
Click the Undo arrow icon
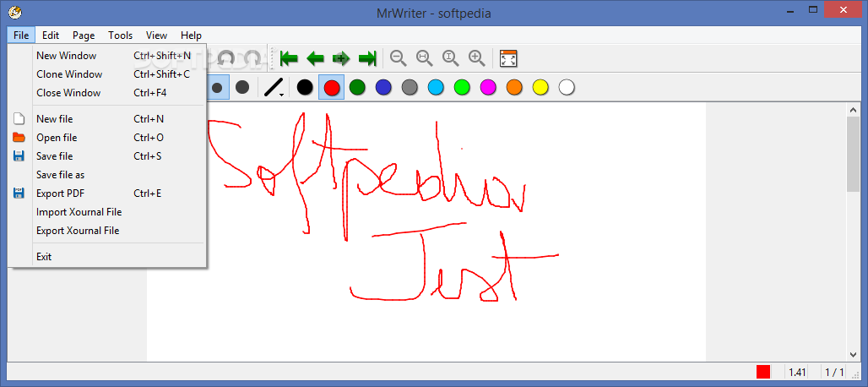click(225, 57)
